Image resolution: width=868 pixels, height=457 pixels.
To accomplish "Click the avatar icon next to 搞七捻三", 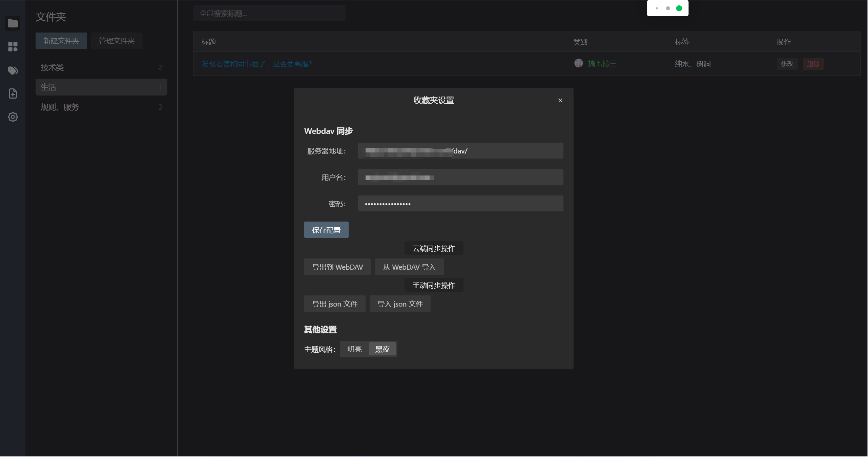I will [x=579, y=63].
